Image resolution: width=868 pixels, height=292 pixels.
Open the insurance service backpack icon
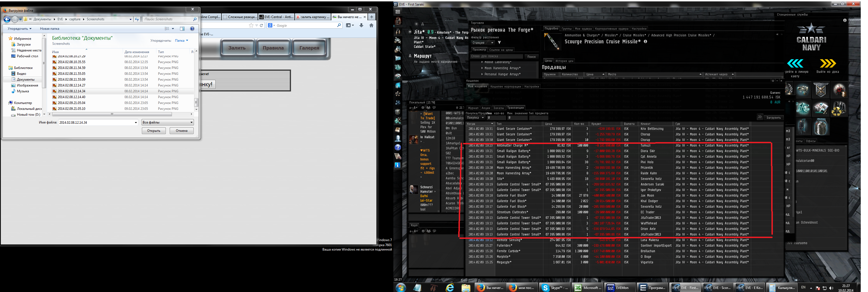click(821, 127)
